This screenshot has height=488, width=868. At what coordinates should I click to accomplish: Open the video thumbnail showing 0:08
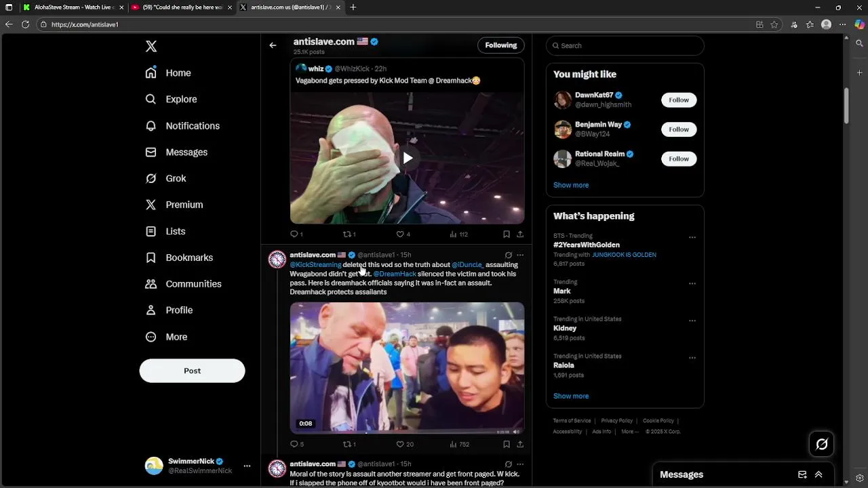tap(407, 367)
